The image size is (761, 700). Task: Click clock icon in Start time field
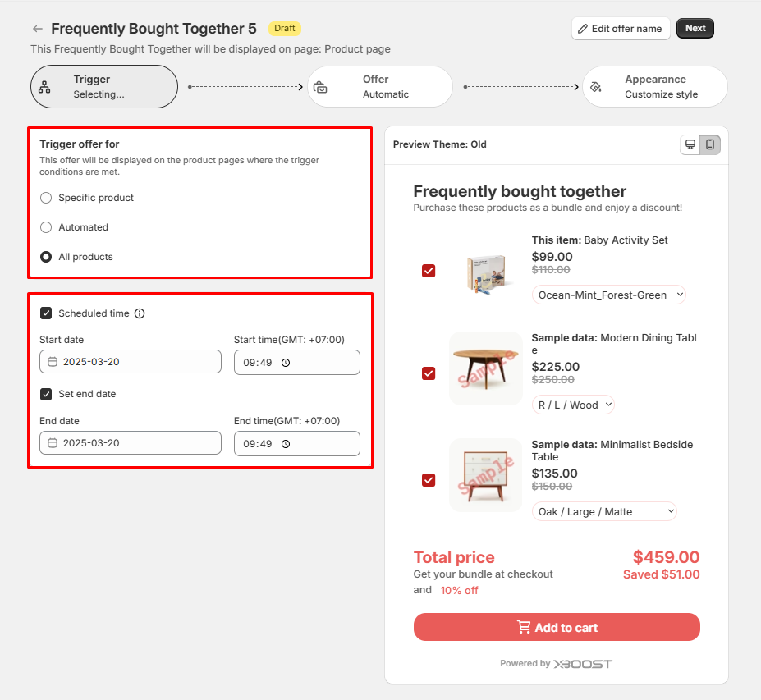[x=286, y=363]
